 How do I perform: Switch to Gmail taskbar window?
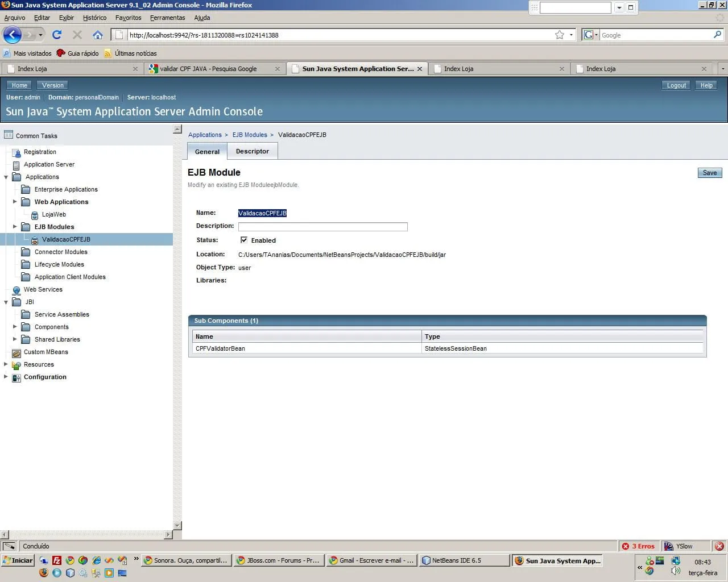(372, 560)
